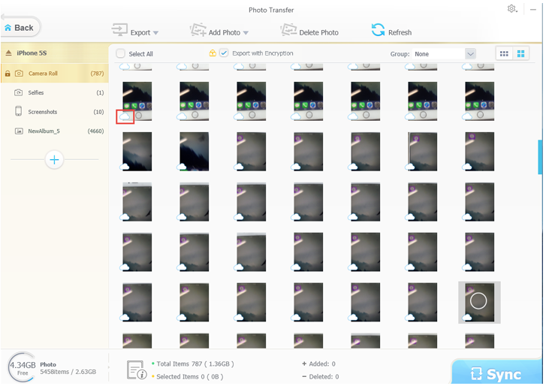This screenshot has height=392, width=546.
Task: Click the Selfies album icon
Action: (x=19, y=92)
